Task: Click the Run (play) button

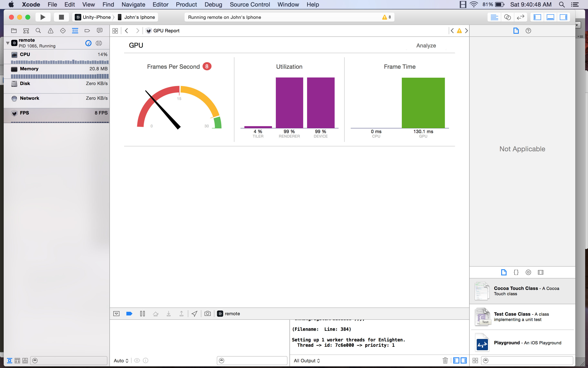Action: pyautogui.click(x=43, y=17)
